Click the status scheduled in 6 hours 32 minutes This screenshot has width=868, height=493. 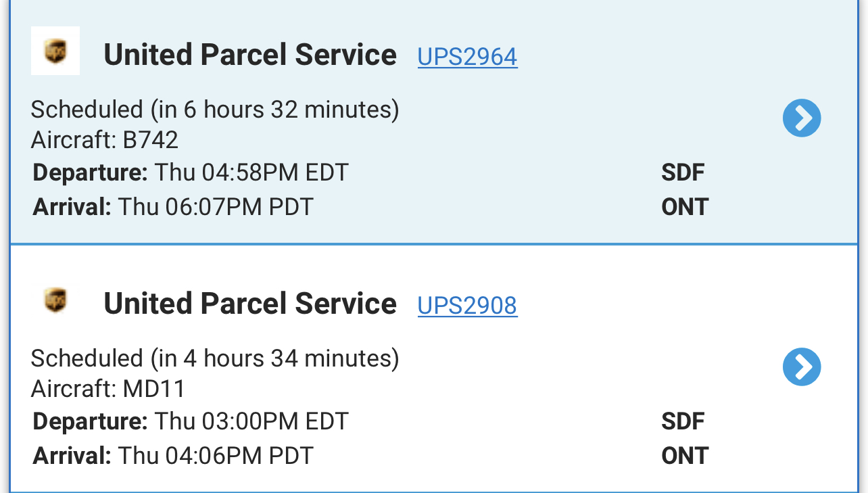(x=215, y=110)
